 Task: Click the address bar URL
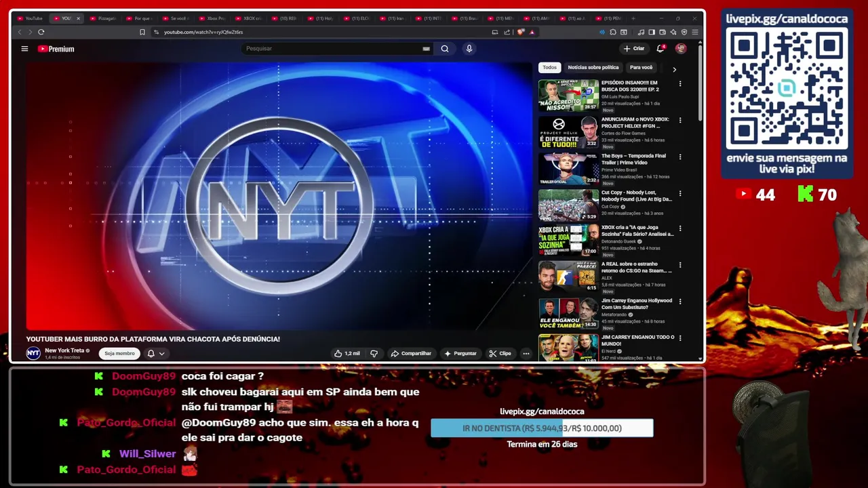[203, 32]
